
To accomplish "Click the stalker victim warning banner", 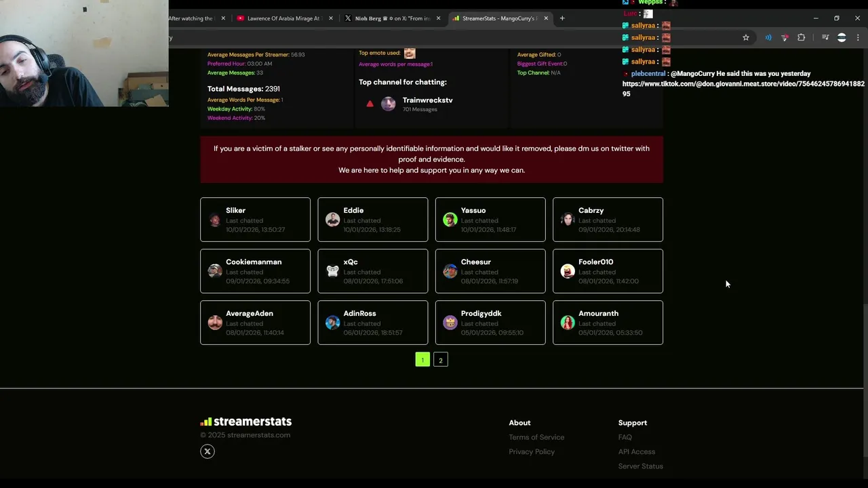I will pyautogui.click(x=431, y=159).
